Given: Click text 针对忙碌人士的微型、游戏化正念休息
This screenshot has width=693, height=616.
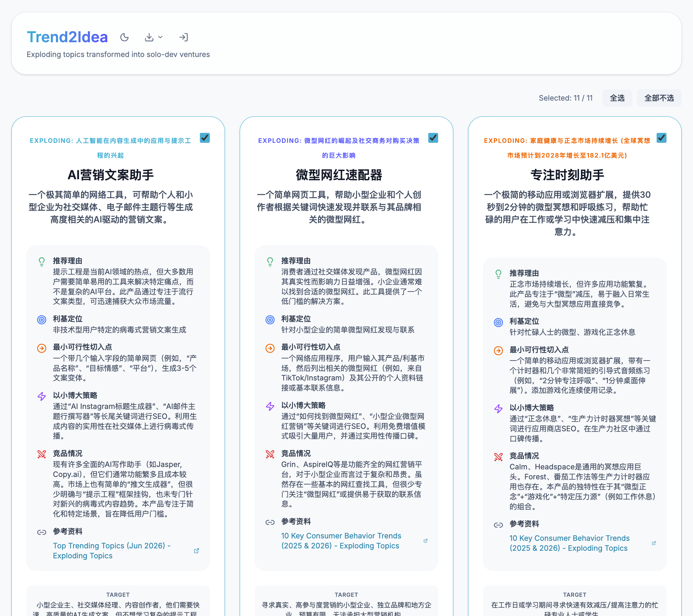Looking at the screenshot, I should [x=572, y=332].
